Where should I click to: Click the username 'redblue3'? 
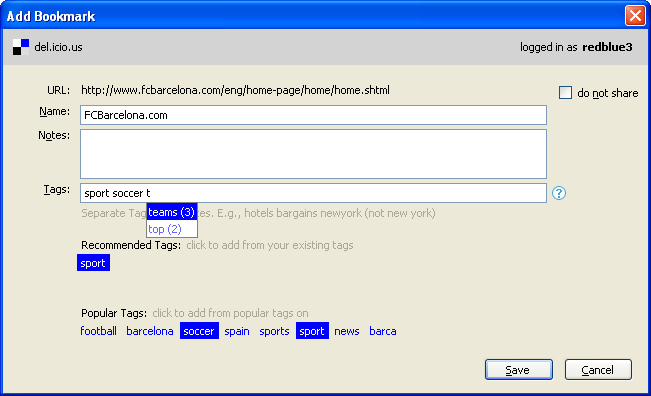[607, 47]
